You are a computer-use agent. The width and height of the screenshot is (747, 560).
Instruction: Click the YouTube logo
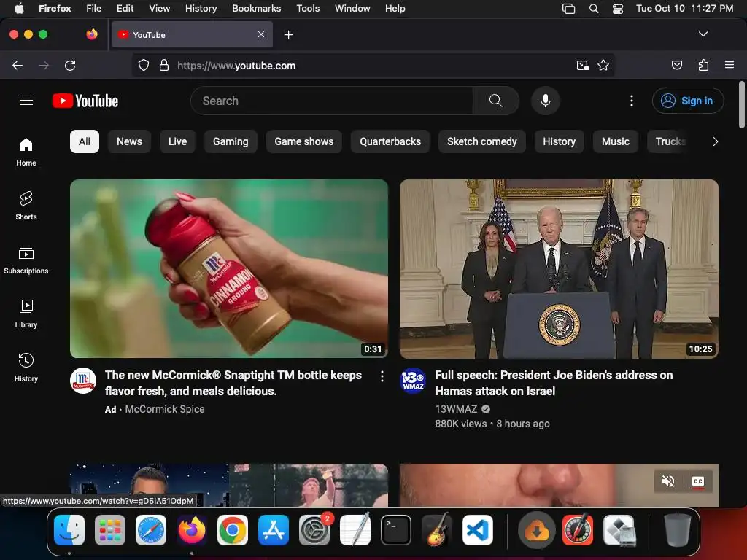[85, 101]
